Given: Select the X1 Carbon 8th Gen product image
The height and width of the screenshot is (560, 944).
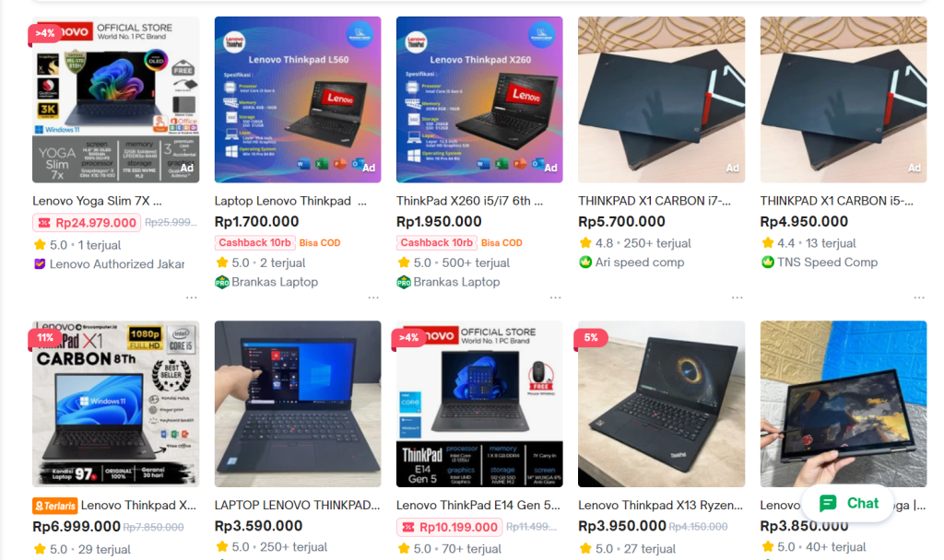Looking at the screenshot, I should (x=115, y=403).
